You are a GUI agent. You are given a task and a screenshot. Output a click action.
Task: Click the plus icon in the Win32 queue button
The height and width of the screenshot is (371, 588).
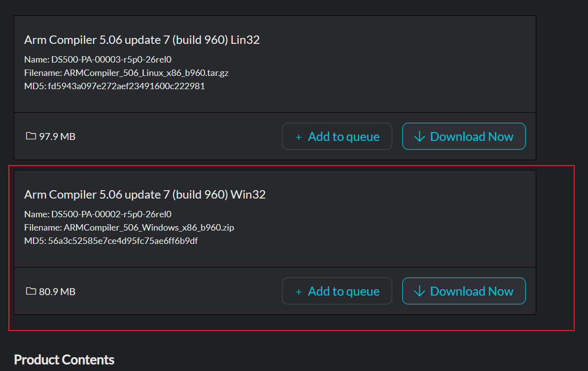[x=298, y=292]
